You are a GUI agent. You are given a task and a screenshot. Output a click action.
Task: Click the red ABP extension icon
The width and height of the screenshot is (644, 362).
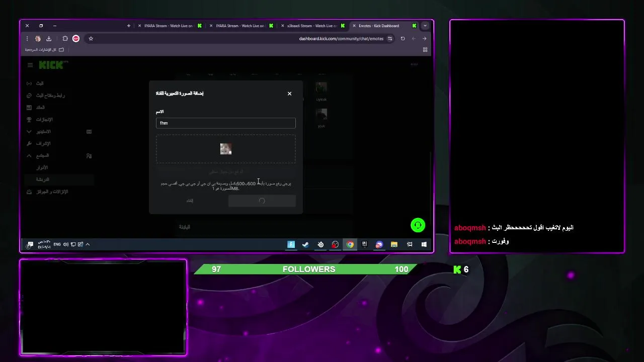tap(76, 39)
